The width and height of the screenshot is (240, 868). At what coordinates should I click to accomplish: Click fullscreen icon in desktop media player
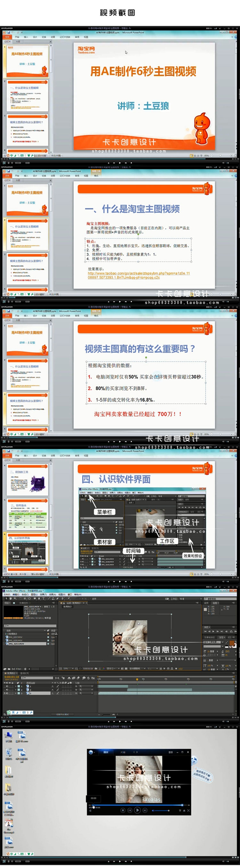click(x=188, y=811)
